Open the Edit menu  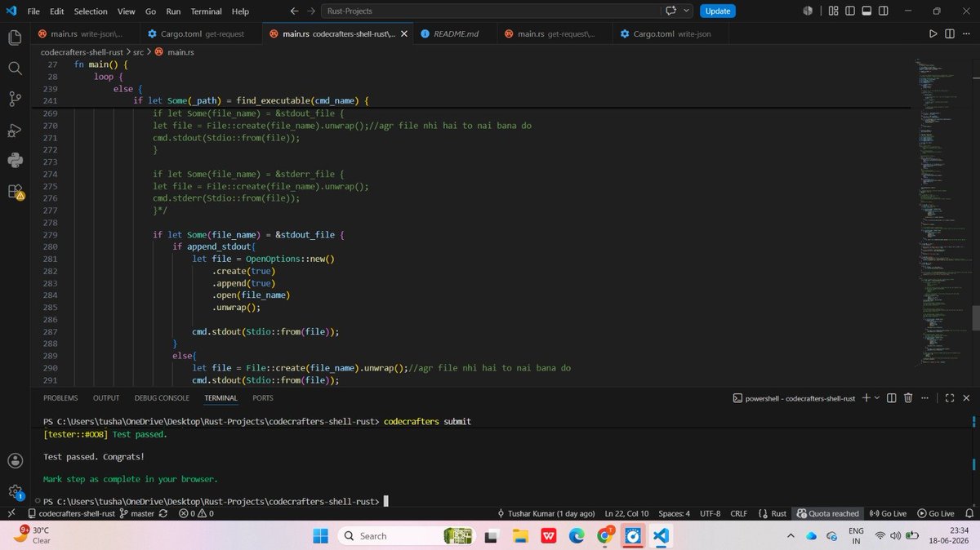pyautogui.click(x=56, y=11)
